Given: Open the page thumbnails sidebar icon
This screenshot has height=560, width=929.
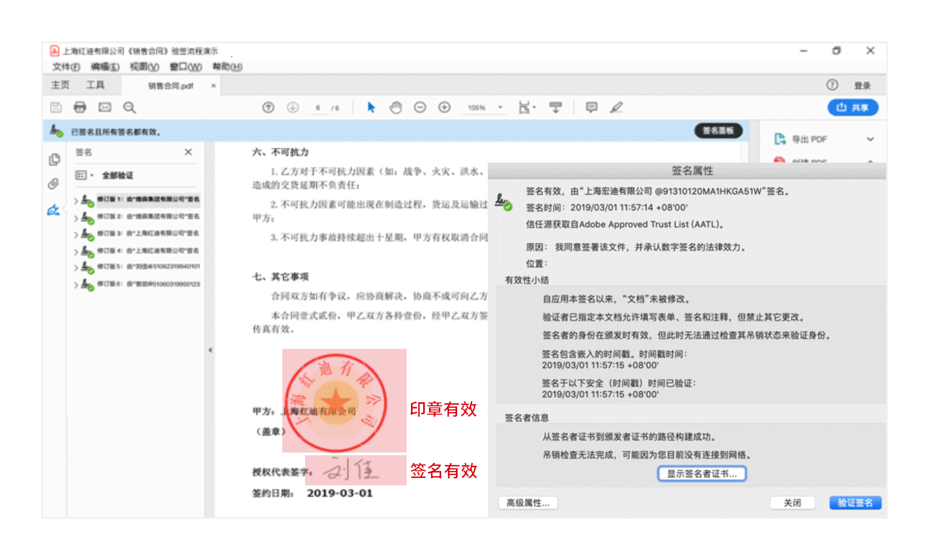Looking at the screenshot, I should pyautogui.click(x=54, y=159).
